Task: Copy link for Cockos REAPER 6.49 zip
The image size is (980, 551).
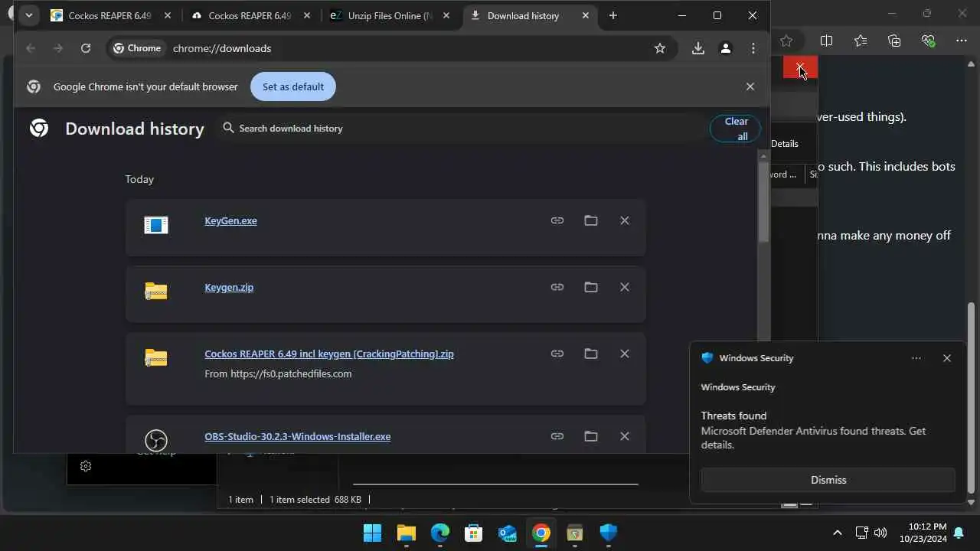Action: [x=557, y=354]
